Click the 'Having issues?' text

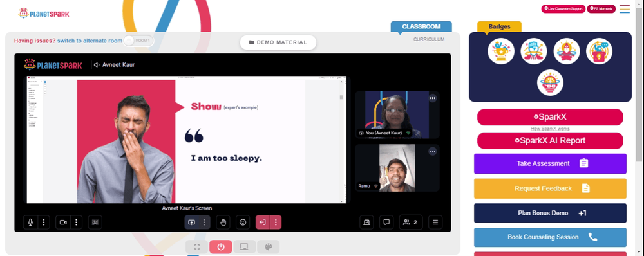35,41
